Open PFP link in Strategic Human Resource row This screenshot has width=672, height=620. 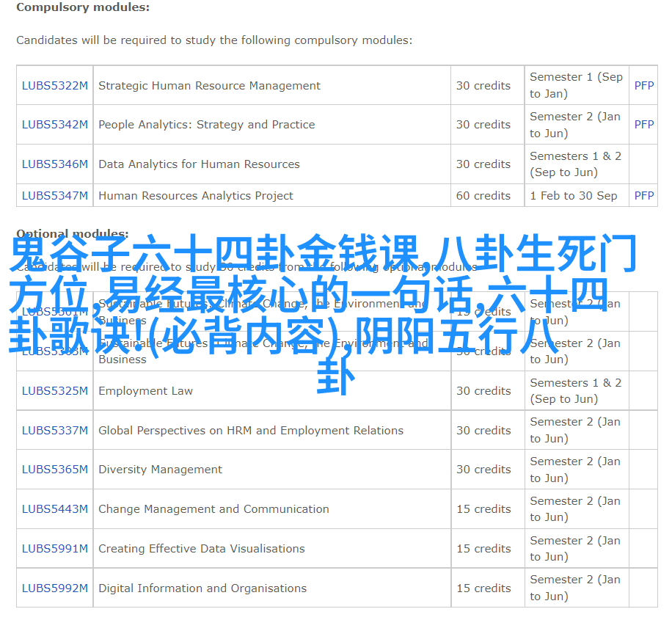643,86
